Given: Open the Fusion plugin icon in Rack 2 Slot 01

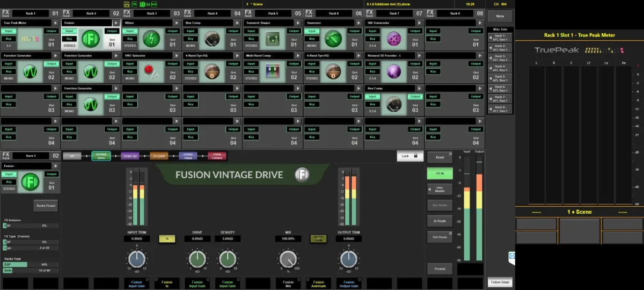Looking at the screenshot, I should click(90, 39).
